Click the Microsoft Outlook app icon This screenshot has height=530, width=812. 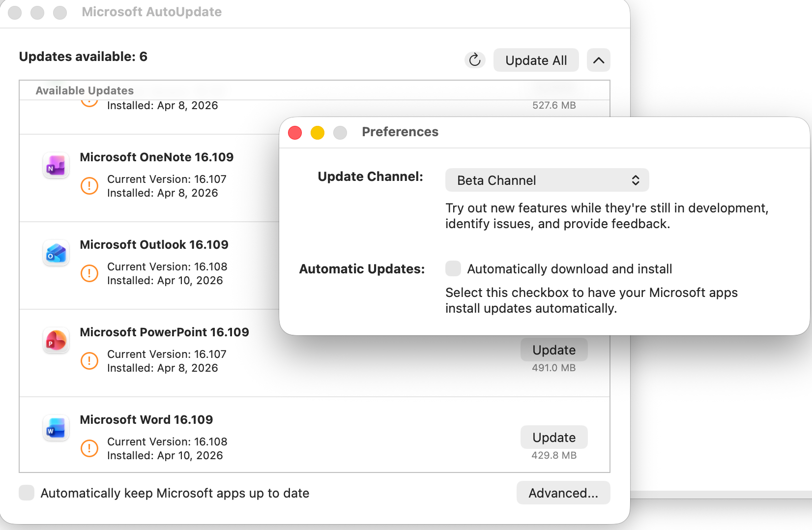pyautogui.click(x=56, y=253)
